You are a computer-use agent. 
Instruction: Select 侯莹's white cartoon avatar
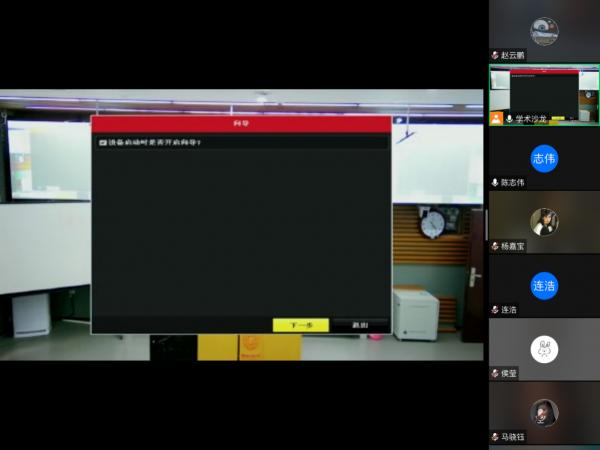[x=544, y=349]
